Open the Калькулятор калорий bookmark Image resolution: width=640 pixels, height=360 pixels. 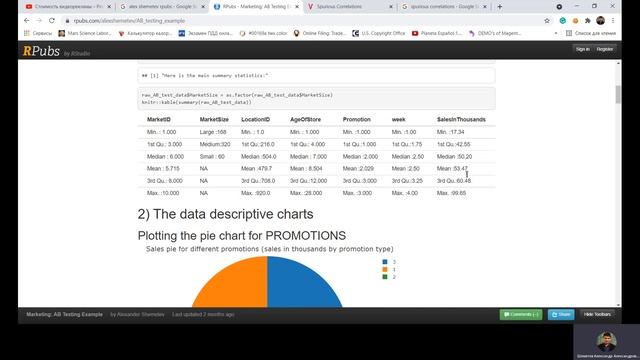[x=145, y=33]
